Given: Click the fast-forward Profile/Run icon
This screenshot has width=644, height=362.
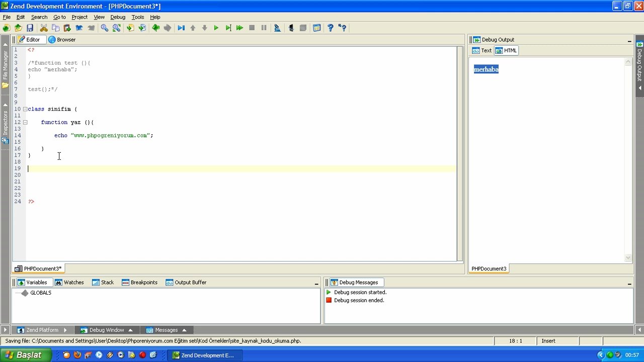Looking at the screenshot, I should coord(239,28).
